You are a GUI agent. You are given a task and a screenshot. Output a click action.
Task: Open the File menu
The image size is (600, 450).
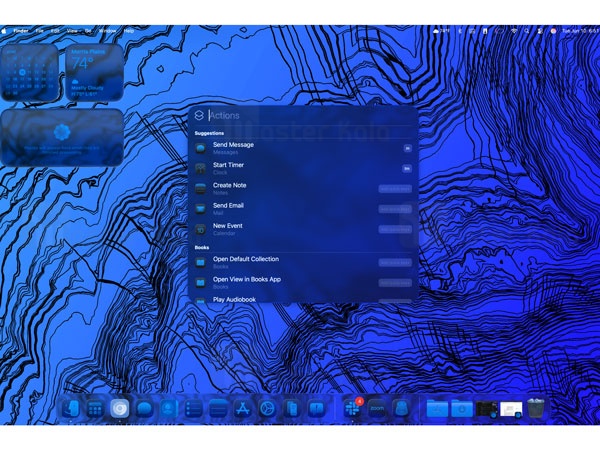click(39, 31)
